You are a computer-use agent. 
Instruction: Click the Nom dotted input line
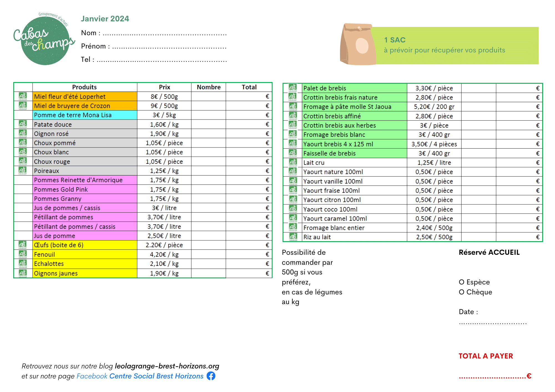click(165, 34)
